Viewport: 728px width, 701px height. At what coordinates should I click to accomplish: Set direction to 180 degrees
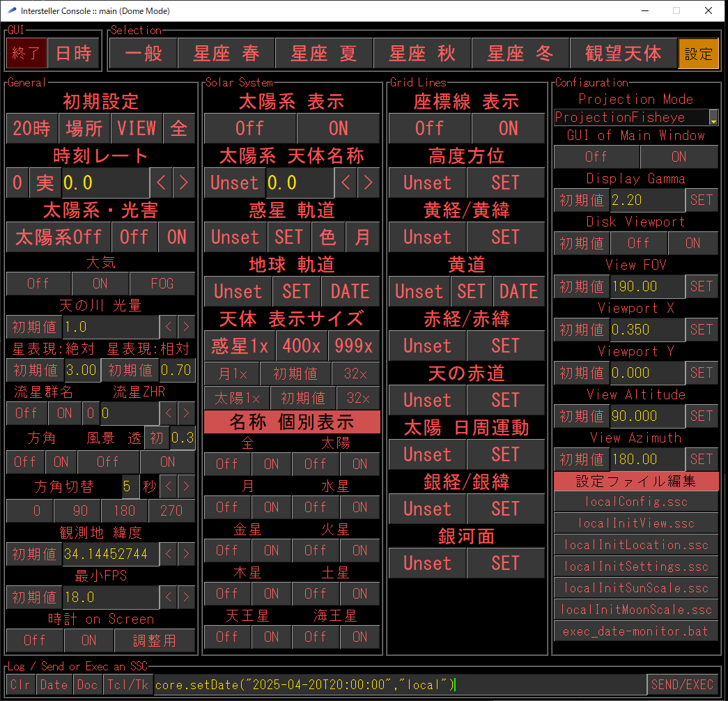[125, 511]
